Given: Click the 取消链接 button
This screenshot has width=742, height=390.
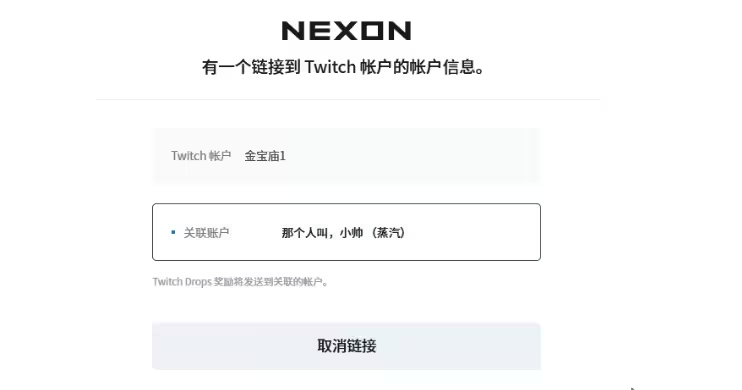Looking at the screenshot, I should [346, 346].
